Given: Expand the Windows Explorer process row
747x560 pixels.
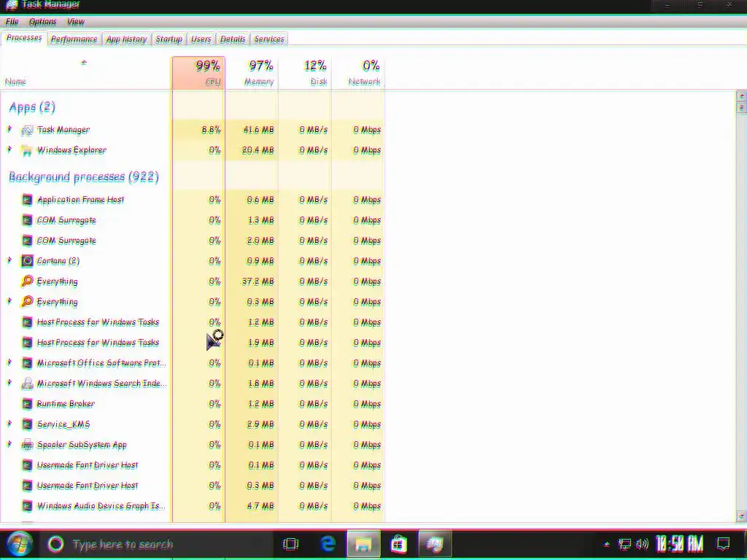Looking at the screenshot, I should coord(9,149).
